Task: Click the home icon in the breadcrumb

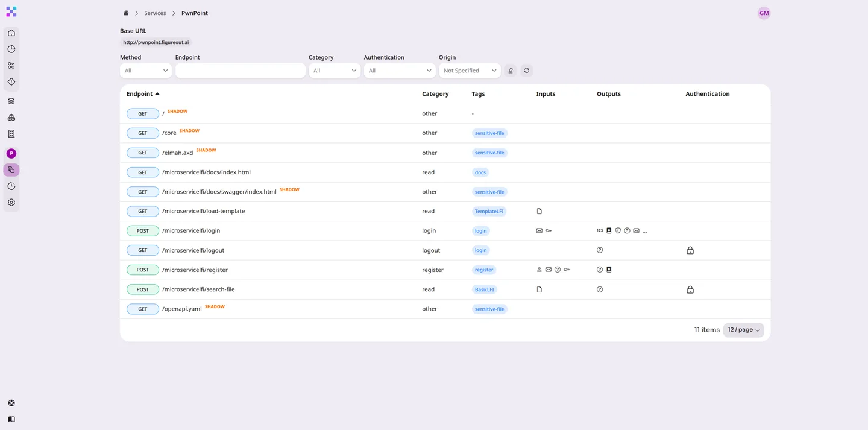Action: point(126,13)
